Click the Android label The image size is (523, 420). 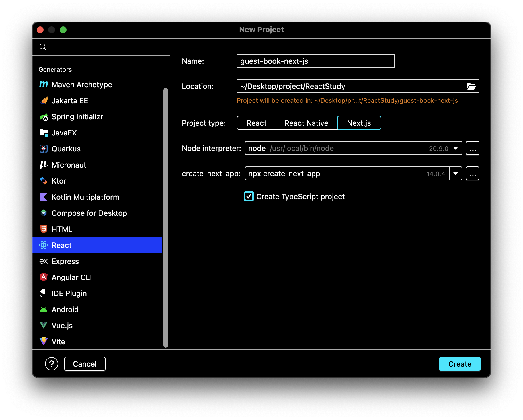pos(65,310)
